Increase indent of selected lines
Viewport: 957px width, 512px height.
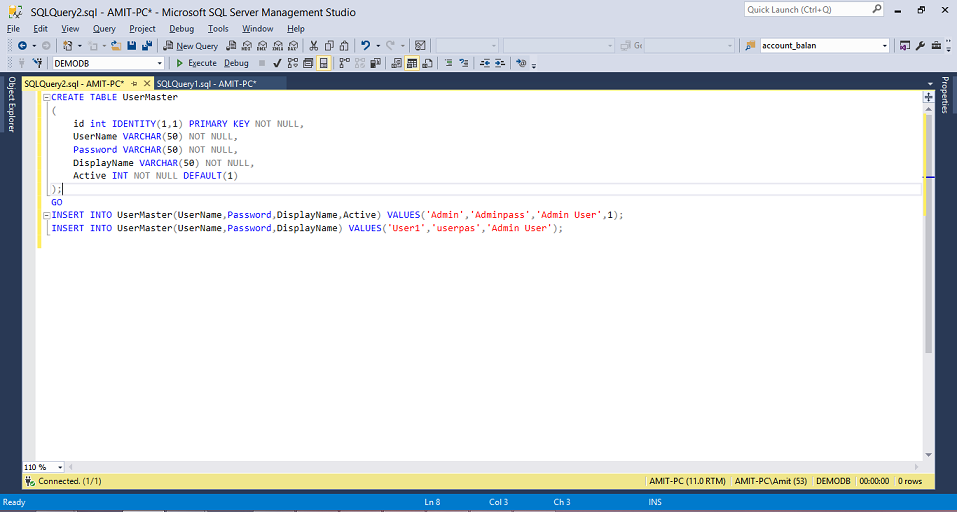[500, 63]
